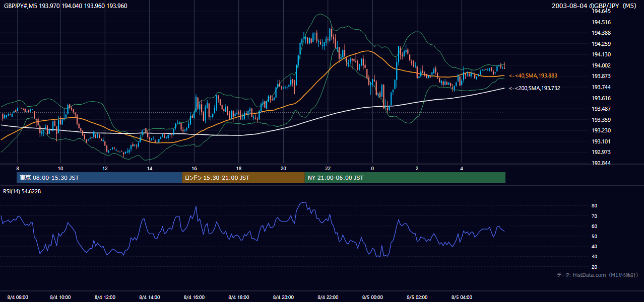Click price scale value 194.259
The width and height of the screenshot is (644, 302).
(601, 44)
